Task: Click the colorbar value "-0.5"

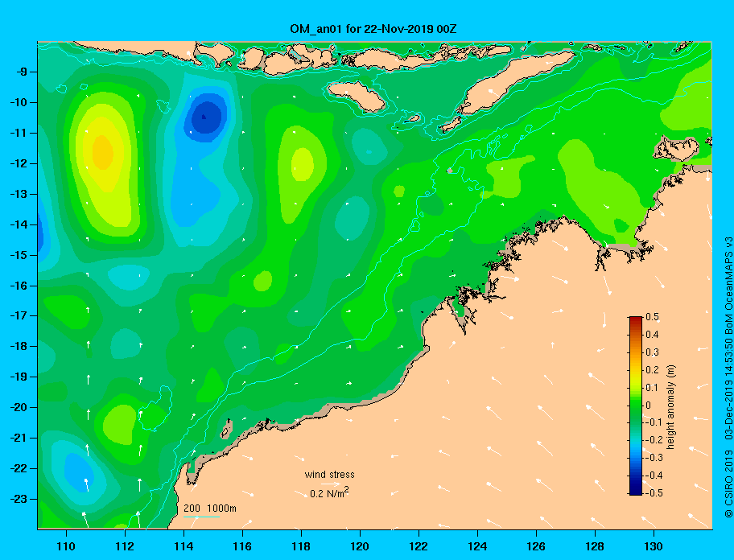Action: click(x=654, y=492)
